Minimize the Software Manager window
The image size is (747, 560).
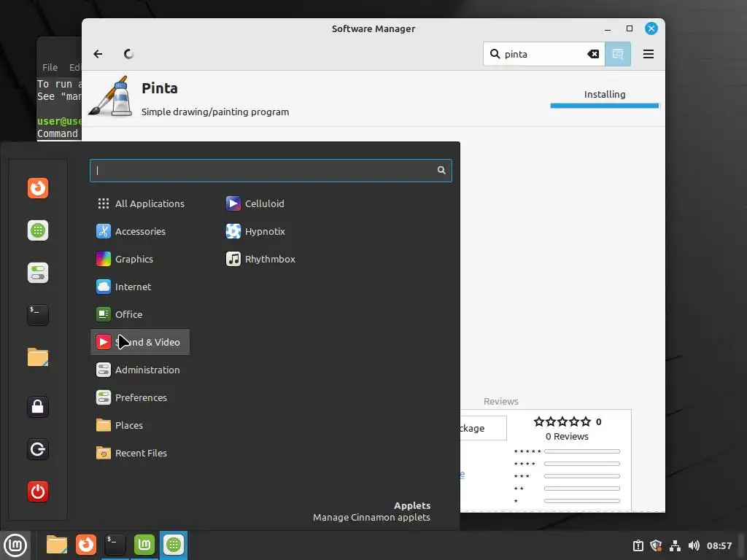(608, 29)
